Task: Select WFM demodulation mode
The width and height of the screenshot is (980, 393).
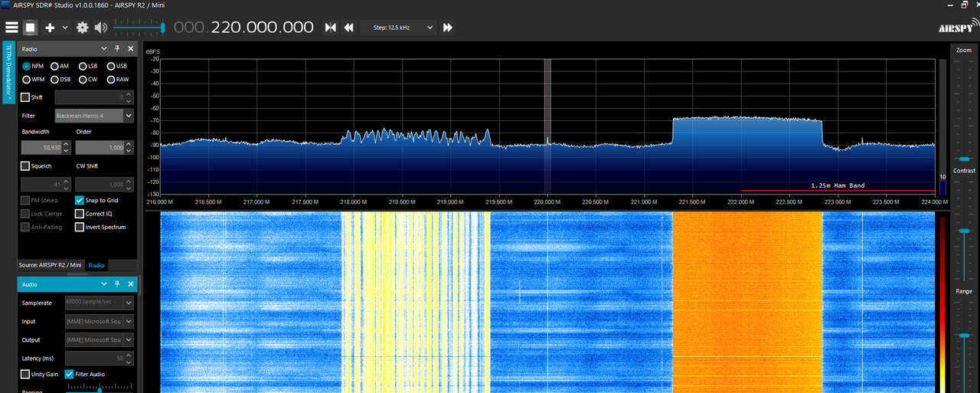Action: (x=33, y=80)
